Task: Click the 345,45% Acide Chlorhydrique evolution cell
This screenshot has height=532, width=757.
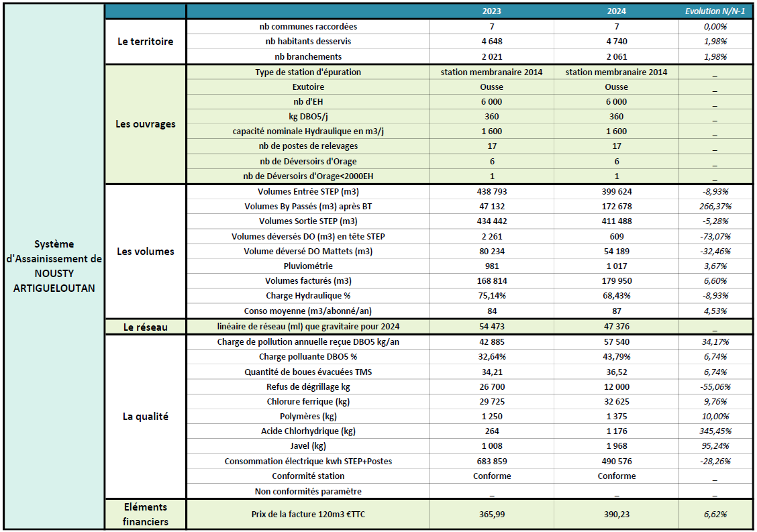Action: tap(715, 431)
